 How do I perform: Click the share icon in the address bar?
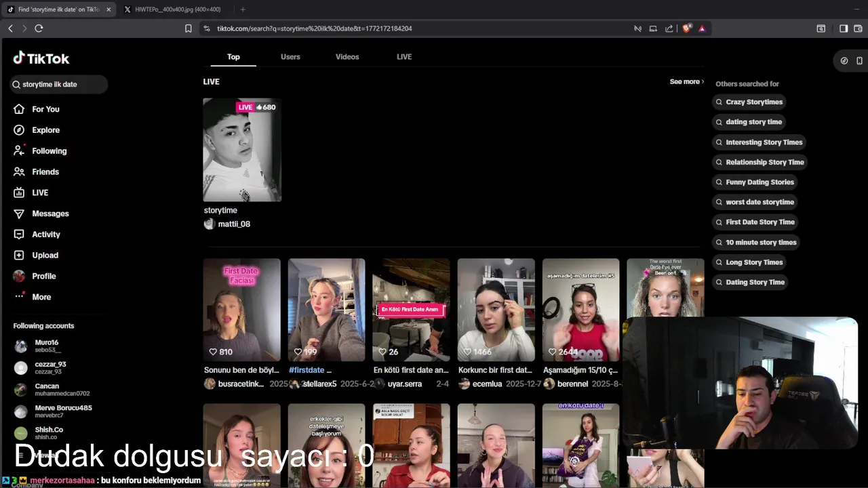(x=669, y=28)
